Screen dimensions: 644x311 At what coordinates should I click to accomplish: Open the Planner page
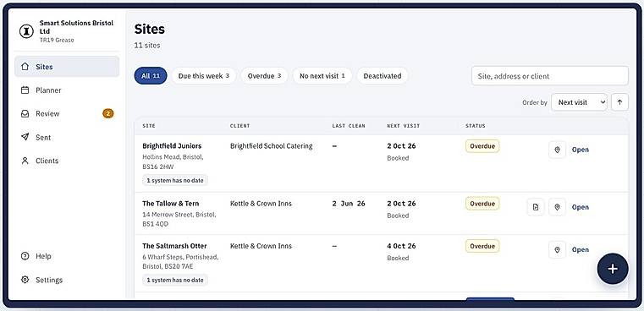(67, 90)
